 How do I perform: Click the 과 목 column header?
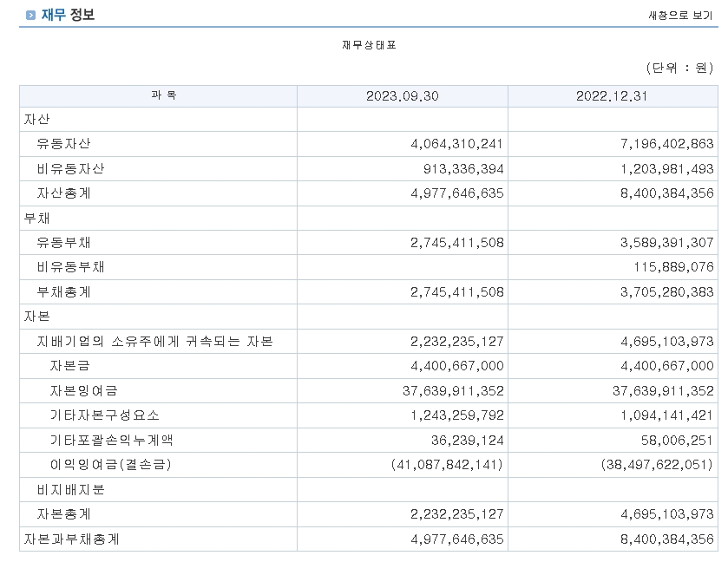coord(163,95)
